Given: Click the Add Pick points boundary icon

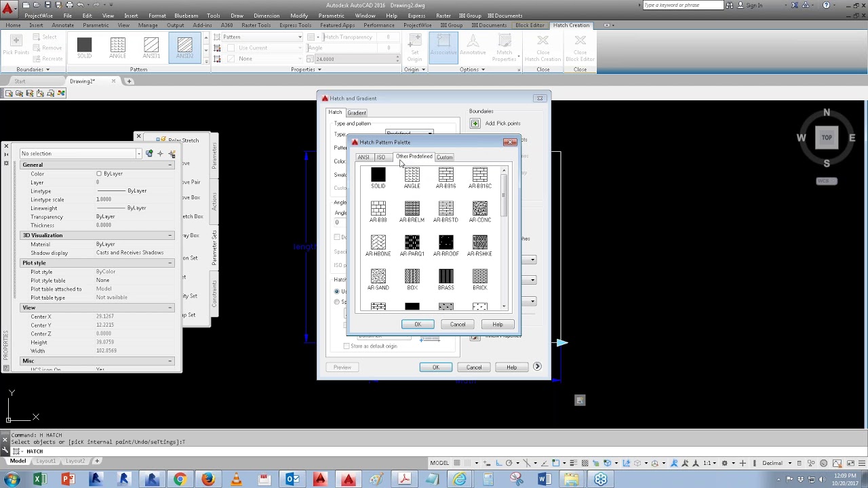Looking at the screenshot, I should pyautogui.click(x=475, y=123).
